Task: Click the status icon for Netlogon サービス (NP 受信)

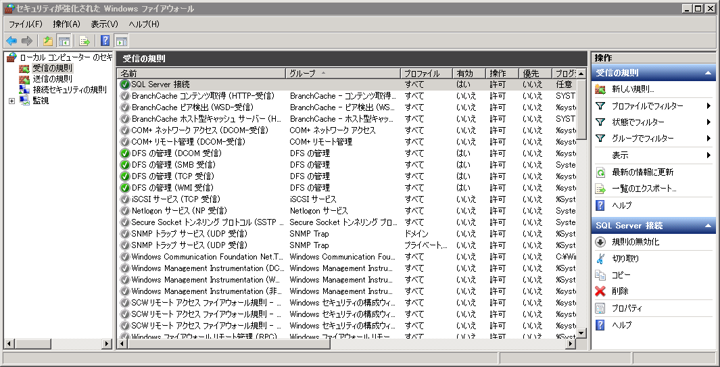Action: point(124,211)
